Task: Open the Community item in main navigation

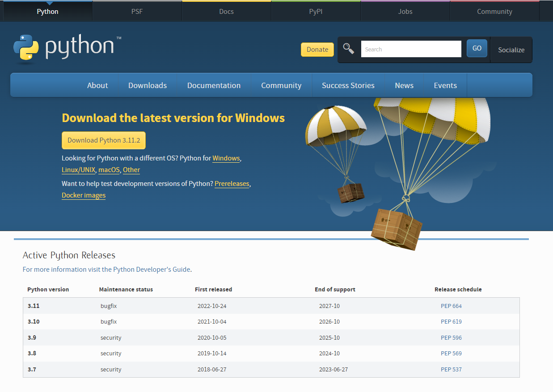Action: 281,85
